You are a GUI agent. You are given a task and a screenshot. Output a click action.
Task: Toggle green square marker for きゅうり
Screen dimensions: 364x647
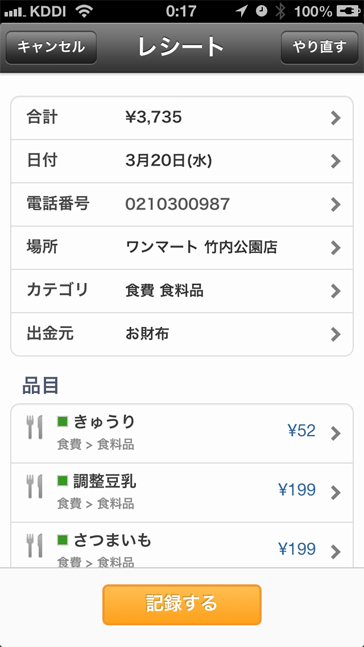coord(62,421)
